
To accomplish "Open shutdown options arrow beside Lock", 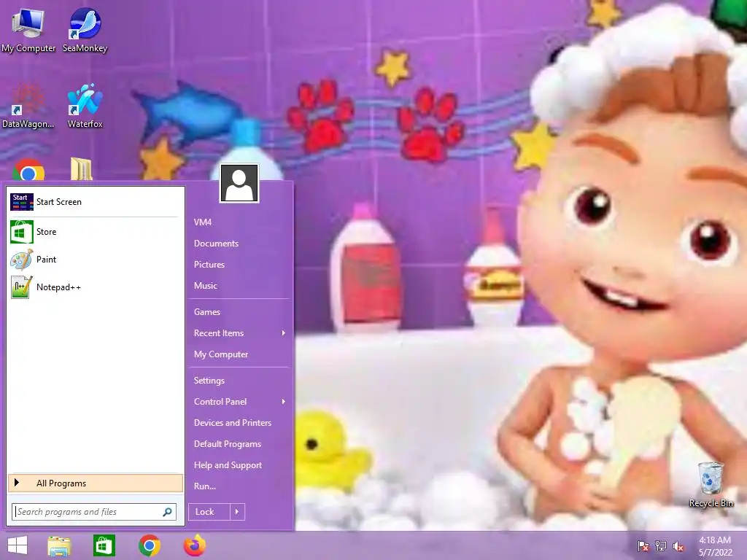I will pos(237,512).
